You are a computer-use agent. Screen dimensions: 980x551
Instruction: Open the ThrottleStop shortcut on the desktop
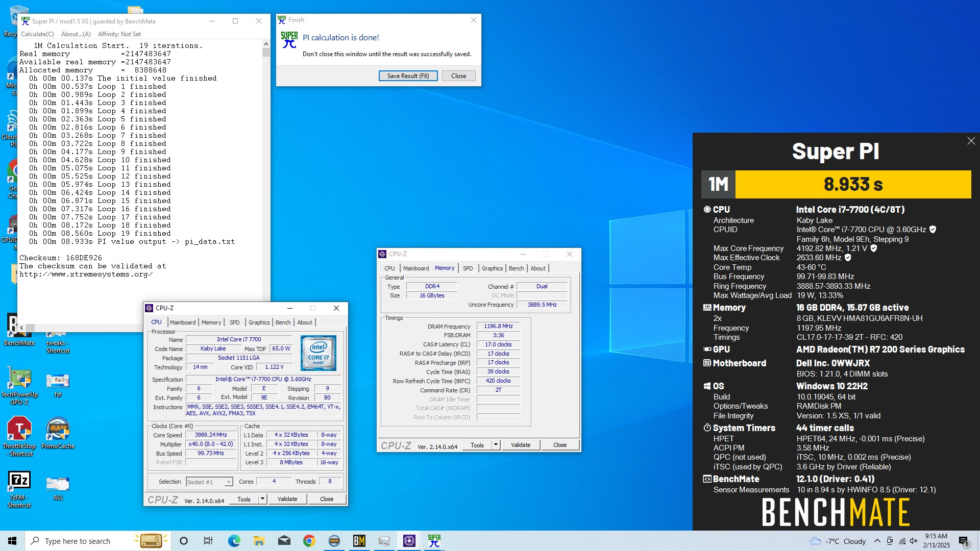tap(19, 437)
